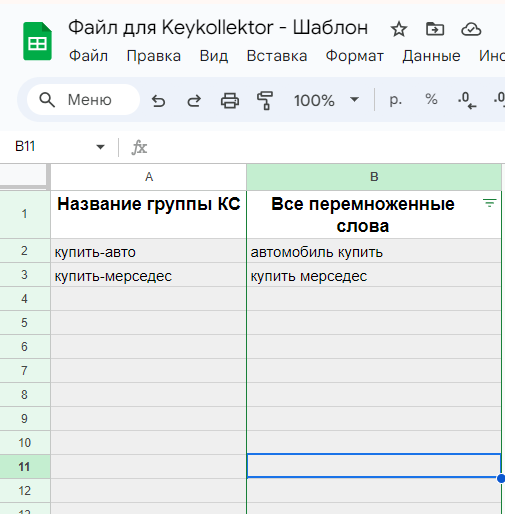
Task: Select cell 'автомобиль купить'
Action: (374, 251)
